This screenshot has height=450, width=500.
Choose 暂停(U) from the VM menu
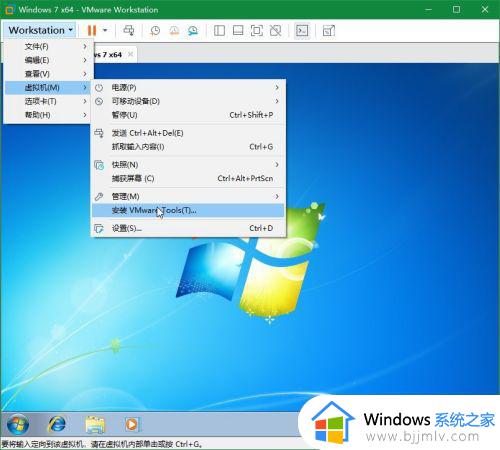tap(188, 115)
